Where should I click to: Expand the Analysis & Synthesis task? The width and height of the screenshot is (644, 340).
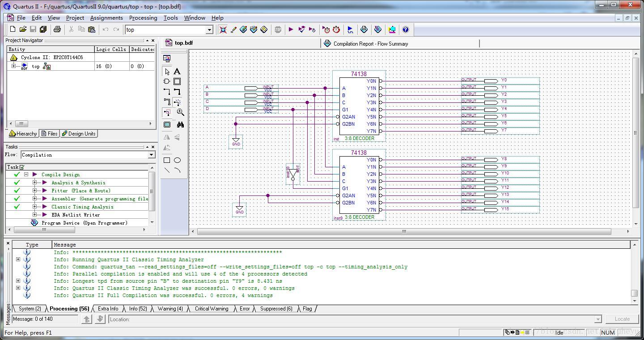click(x=34, y=183)
